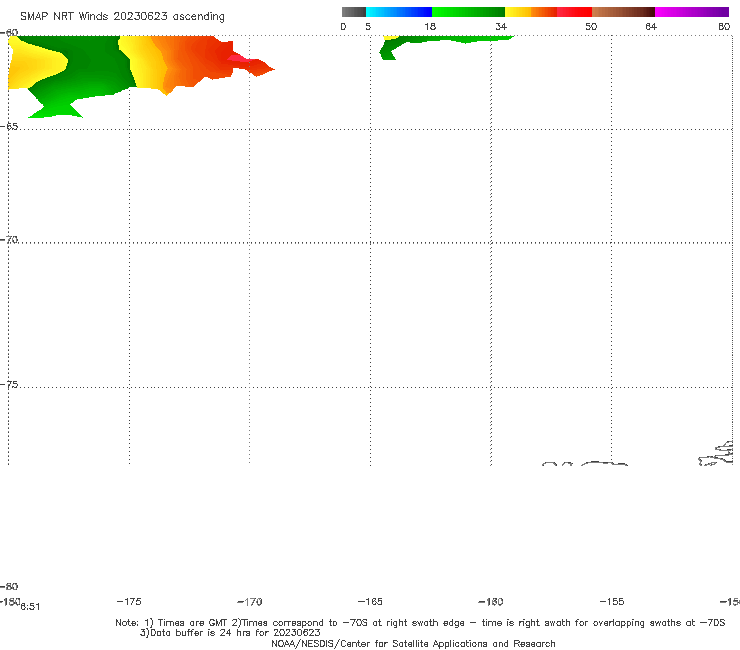Click the longitude label '-175'
This screenshot has height=650, width=740.
tap(129, 601)
